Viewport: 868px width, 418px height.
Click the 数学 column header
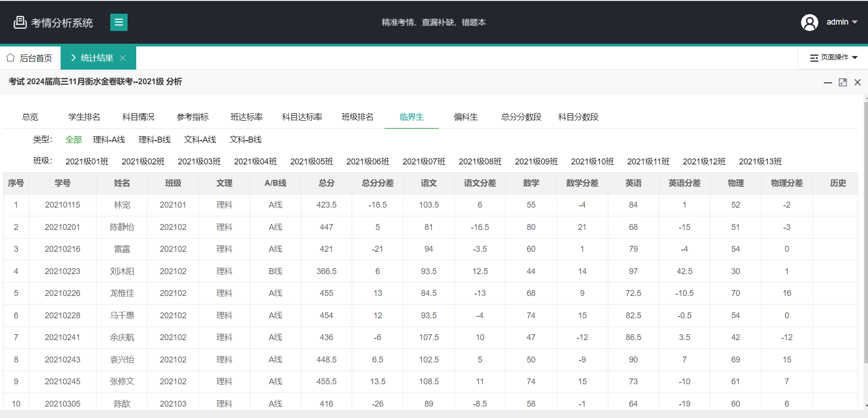click(531, 183)
